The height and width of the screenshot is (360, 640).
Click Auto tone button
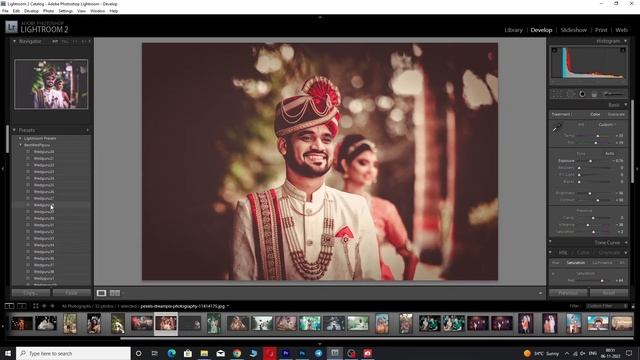pos(609,153)
